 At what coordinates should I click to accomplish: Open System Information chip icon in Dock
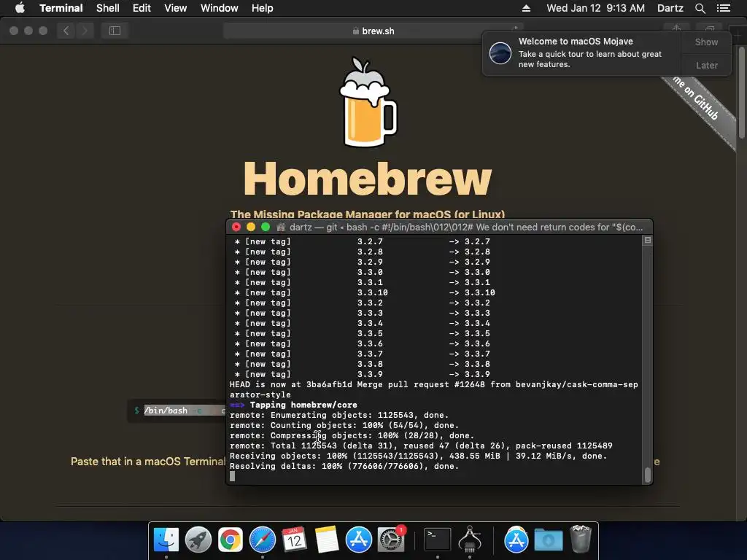pos(470,539)
